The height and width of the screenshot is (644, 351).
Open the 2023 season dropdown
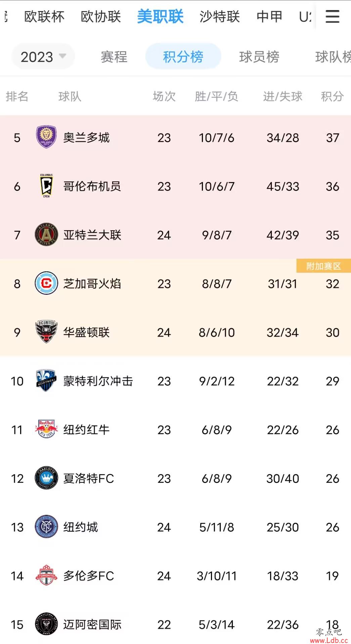[43, 57]
